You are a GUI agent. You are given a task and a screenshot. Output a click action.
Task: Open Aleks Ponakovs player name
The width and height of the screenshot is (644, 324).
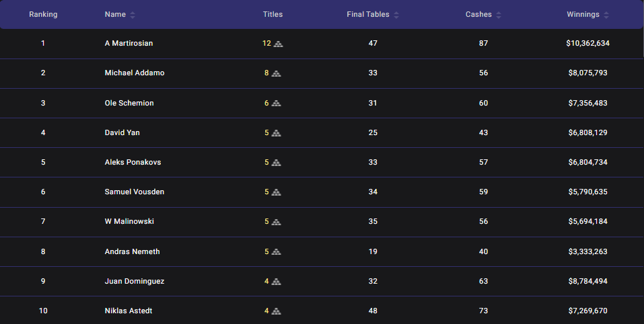coord(133,162)
